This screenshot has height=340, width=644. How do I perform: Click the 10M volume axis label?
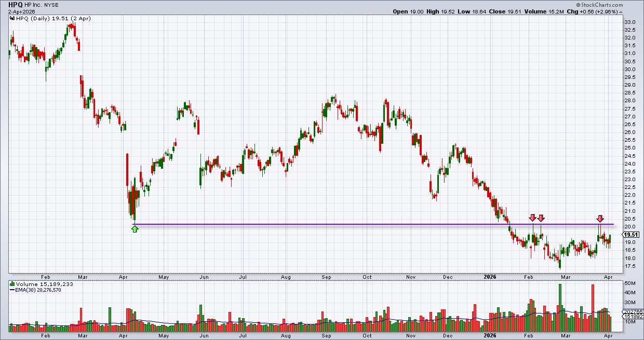[630, 322]
